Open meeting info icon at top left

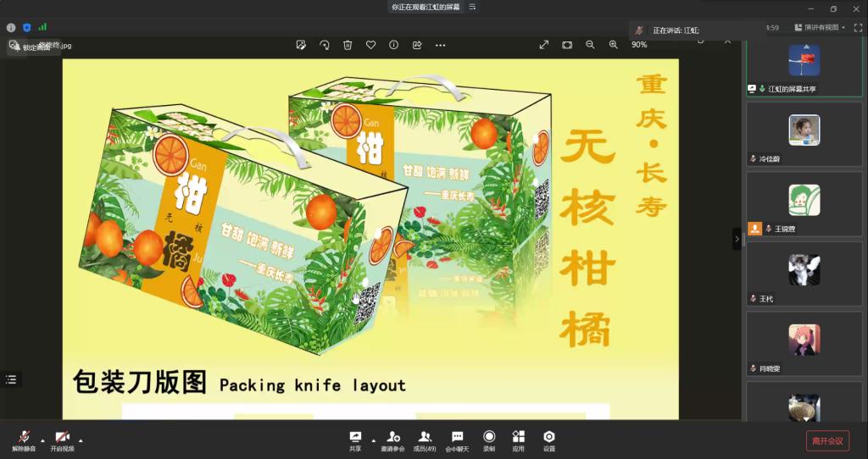click(11, 28)
